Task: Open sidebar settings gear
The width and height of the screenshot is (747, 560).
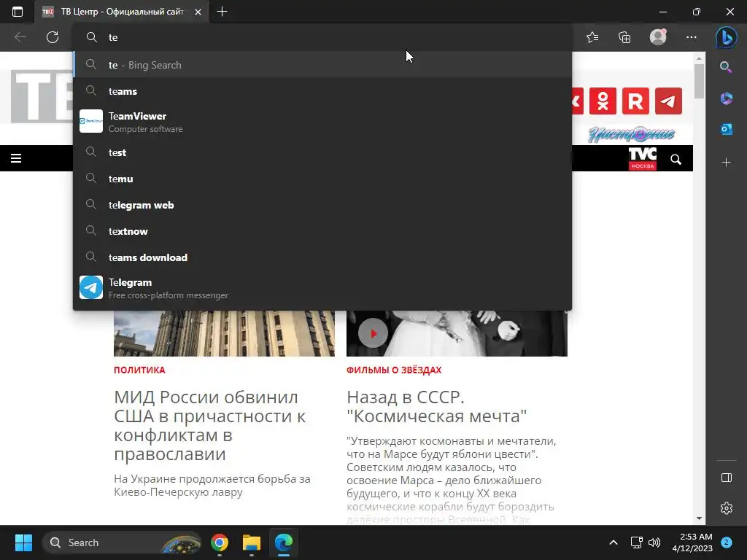Action: (726, 508)
